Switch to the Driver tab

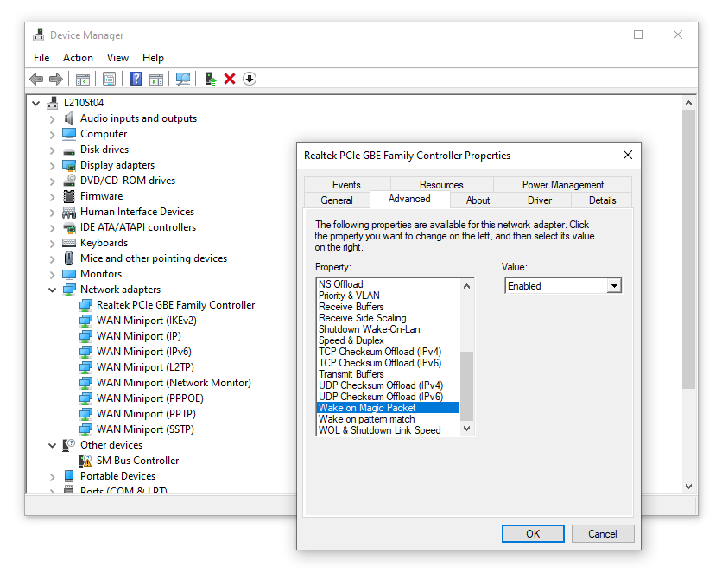point(540,200)
